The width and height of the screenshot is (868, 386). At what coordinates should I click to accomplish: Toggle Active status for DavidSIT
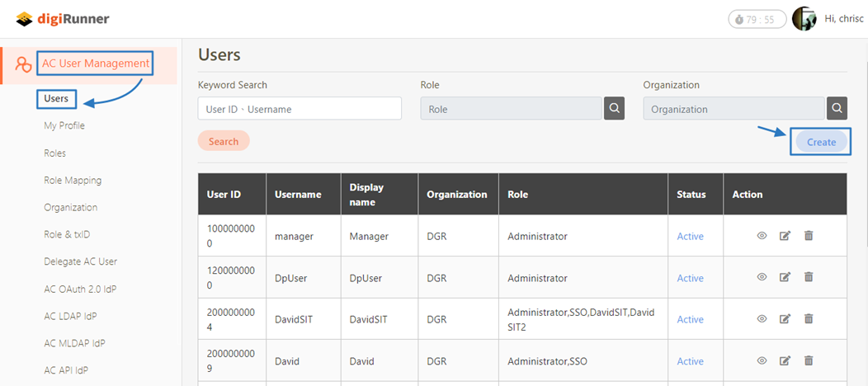tap(690, 320)
